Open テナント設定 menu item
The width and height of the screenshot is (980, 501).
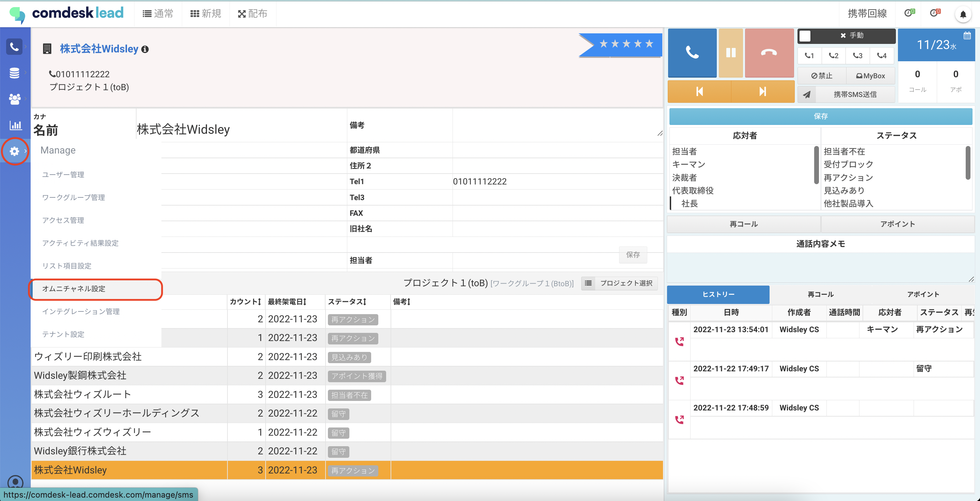(63, 334)
